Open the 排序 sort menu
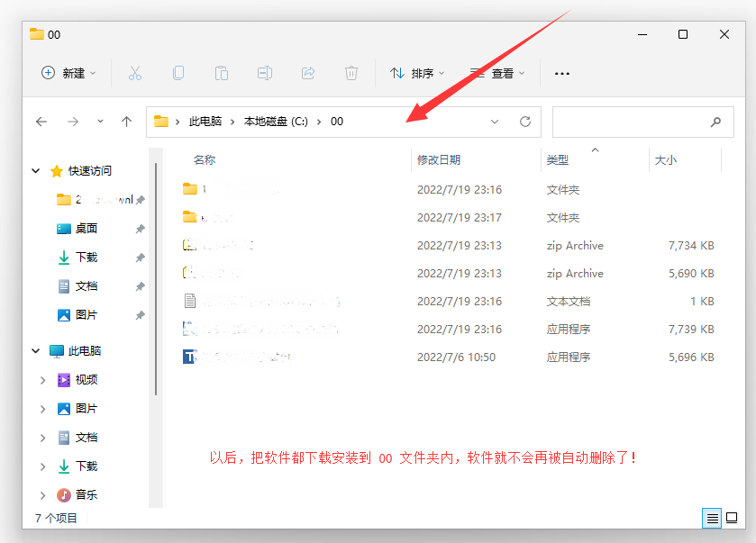756x543 pixels. point(418,73)
